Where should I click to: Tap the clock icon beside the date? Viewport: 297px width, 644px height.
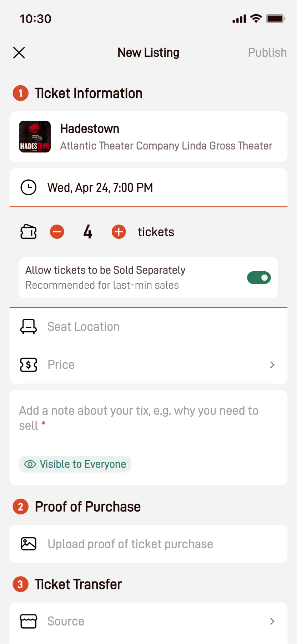(x=29, y=187)
